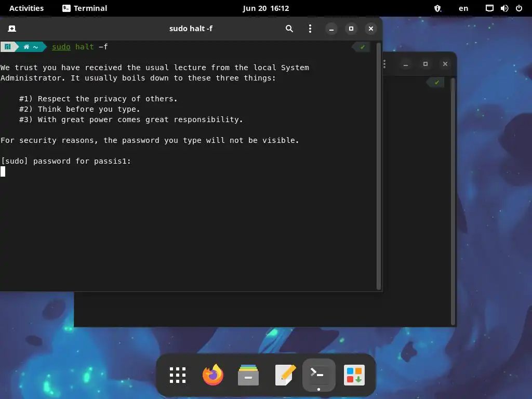The height and width of the screenshot is (399, 532).
Task: Click the front terminal's vertical scrollbar
Action: coord(379,166)
